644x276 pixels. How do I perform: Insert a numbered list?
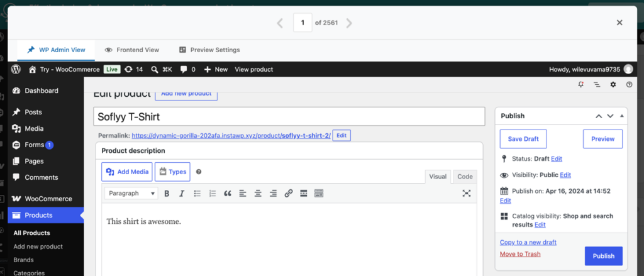[213, 194]
